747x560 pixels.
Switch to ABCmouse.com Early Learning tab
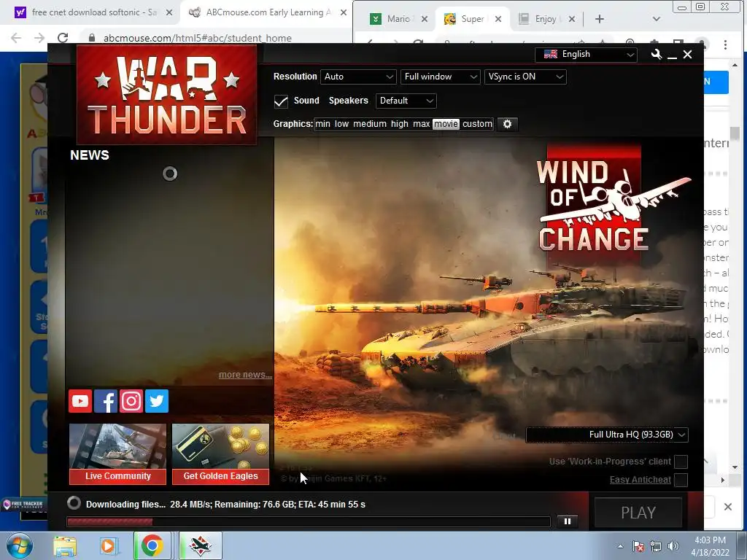[268, 12]
